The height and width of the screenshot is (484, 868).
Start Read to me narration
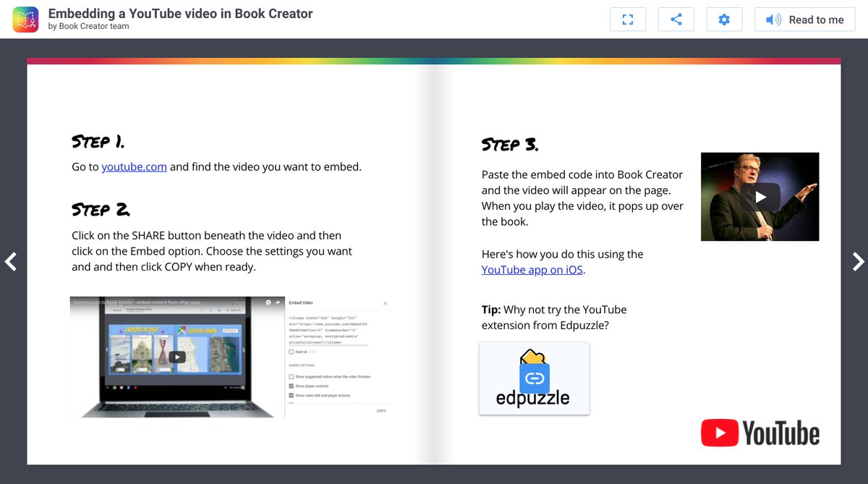[x=805, y=20]
